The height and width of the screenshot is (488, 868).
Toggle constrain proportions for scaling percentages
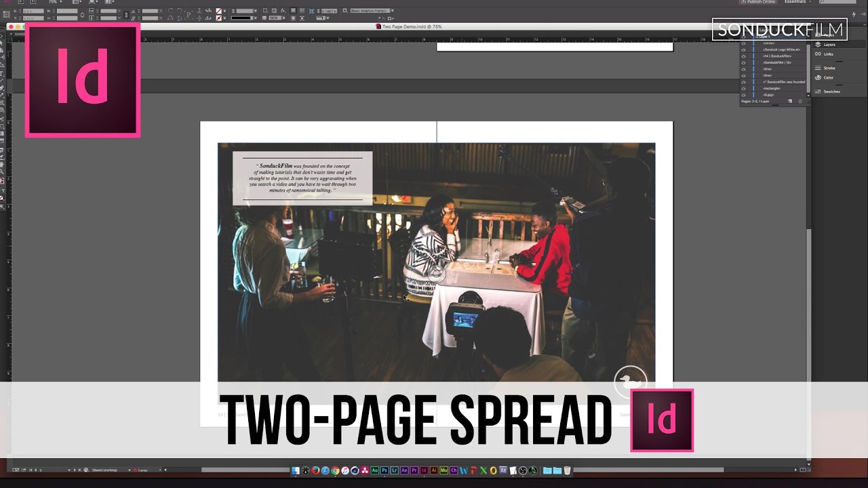click(x=126, y=15)
